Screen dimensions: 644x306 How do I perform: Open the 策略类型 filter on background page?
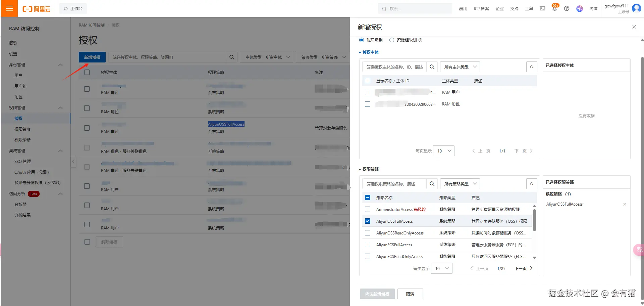323,57
